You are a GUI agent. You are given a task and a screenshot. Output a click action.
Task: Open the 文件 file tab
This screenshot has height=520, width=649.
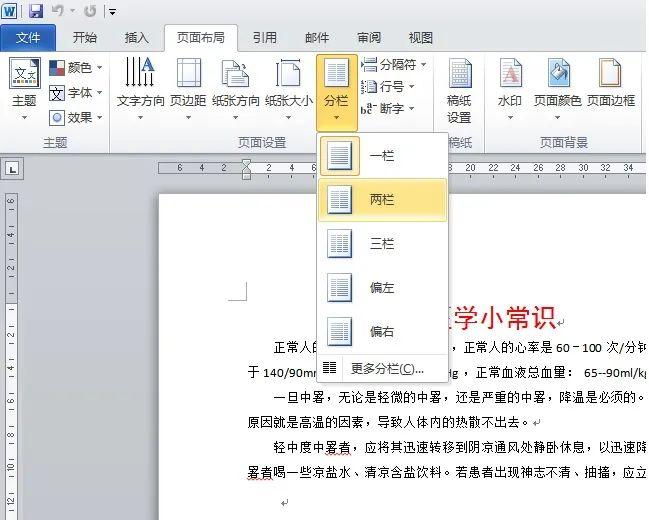[x=29, y=38]
